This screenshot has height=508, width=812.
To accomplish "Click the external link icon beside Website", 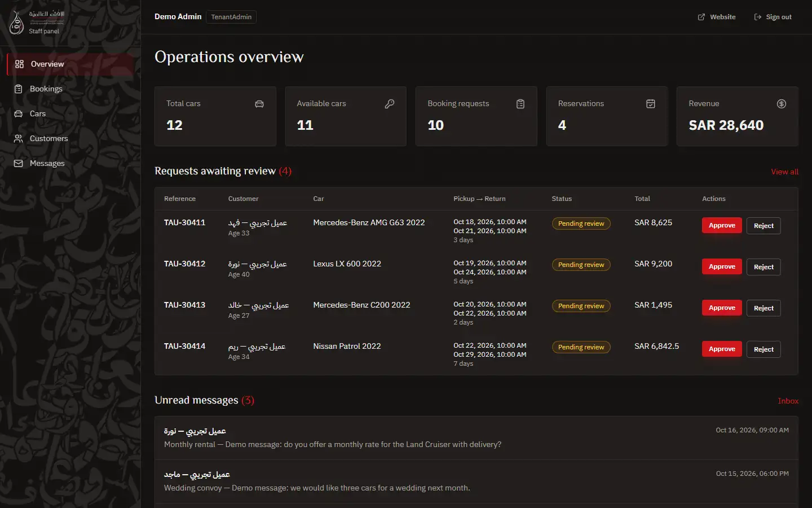I will coord(701,17).
